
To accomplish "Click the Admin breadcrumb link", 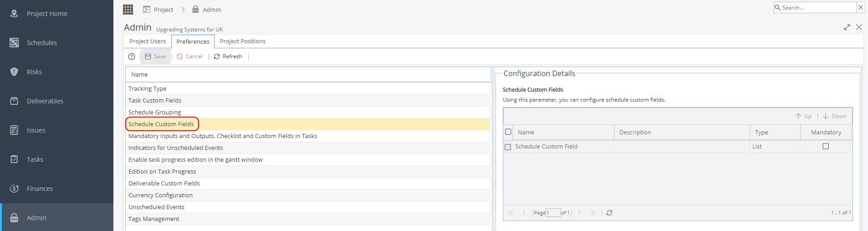I will click(212, 10).
